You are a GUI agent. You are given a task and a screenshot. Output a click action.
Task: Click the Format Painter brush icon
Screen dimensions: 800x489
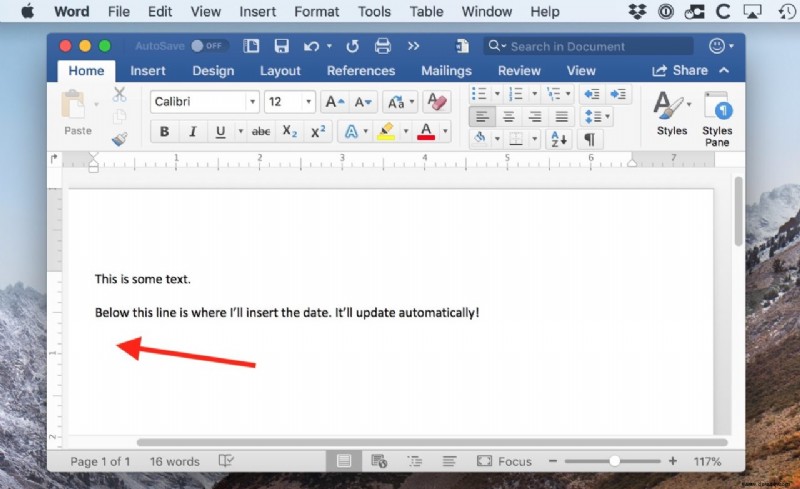pos(119,139)
